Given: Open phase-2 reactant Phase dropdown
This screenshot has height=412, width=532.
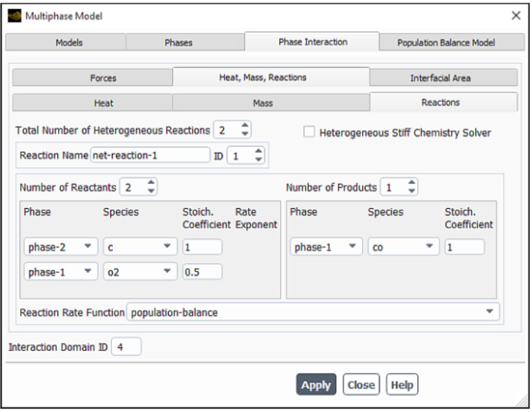Looking at the screenshot, I should point(61,247).
